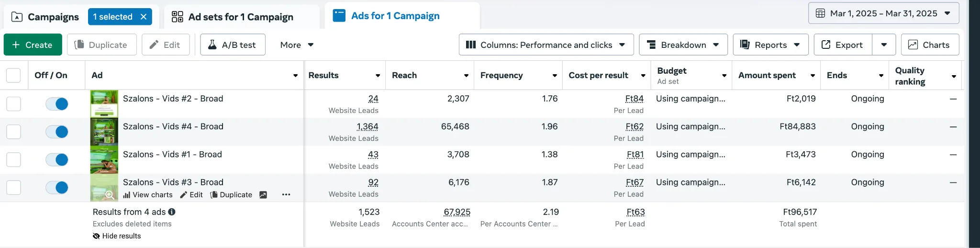This screenshot has width=980, height=248.
Task: Open three-dots menu on Vids #3 row
Action: [286, 195]
